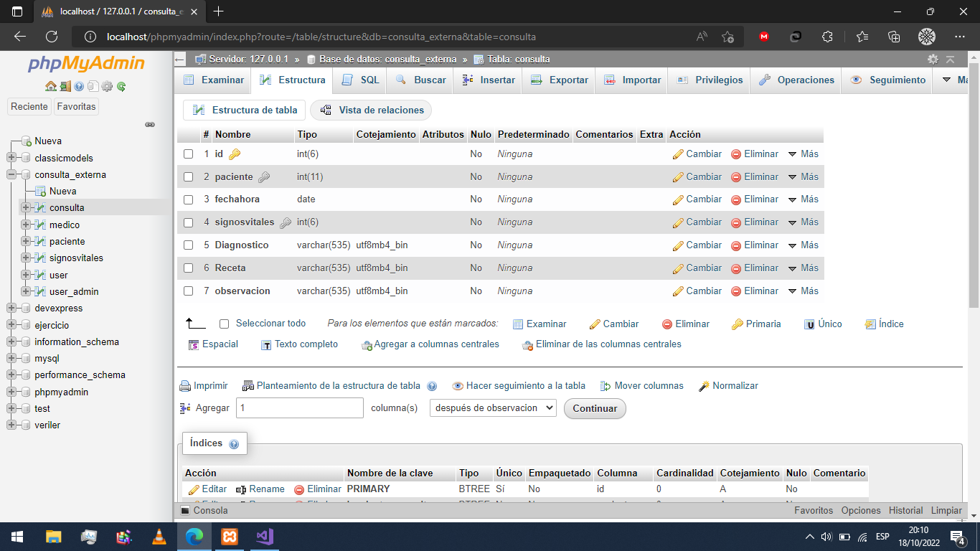Viewport: 980px width, 551px height.
Task: Click the column count input field
Action: pyautogui.click(x=300, y=408)
